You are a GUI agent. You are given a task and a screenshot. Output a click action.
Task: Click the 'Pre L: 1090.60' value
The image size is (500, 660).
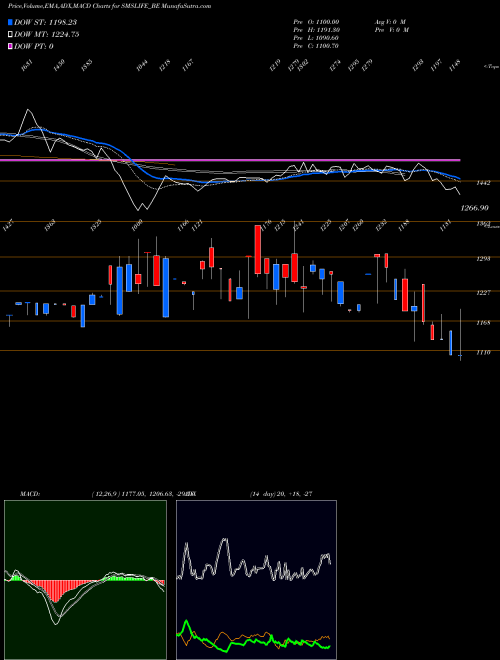pos(316,38)
